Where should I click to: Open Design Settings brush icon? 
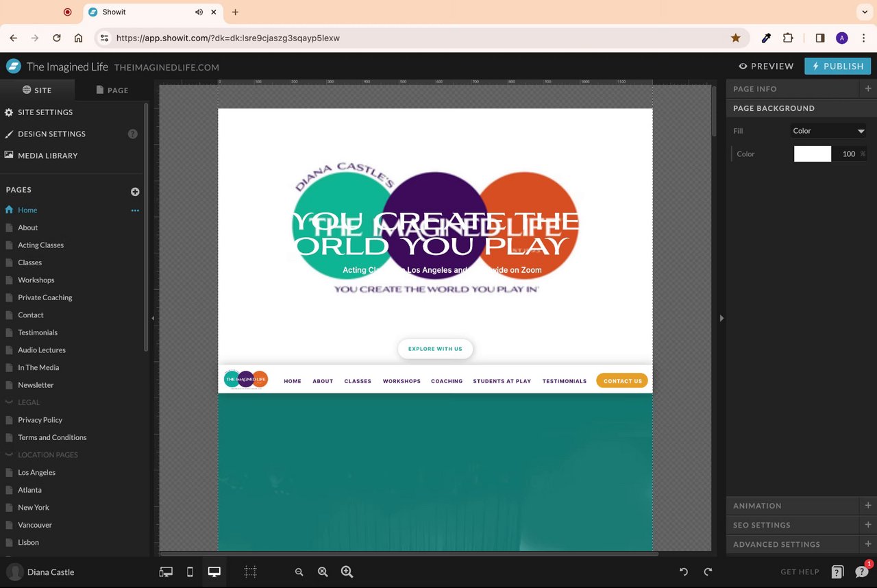click(x=9, y=134)
